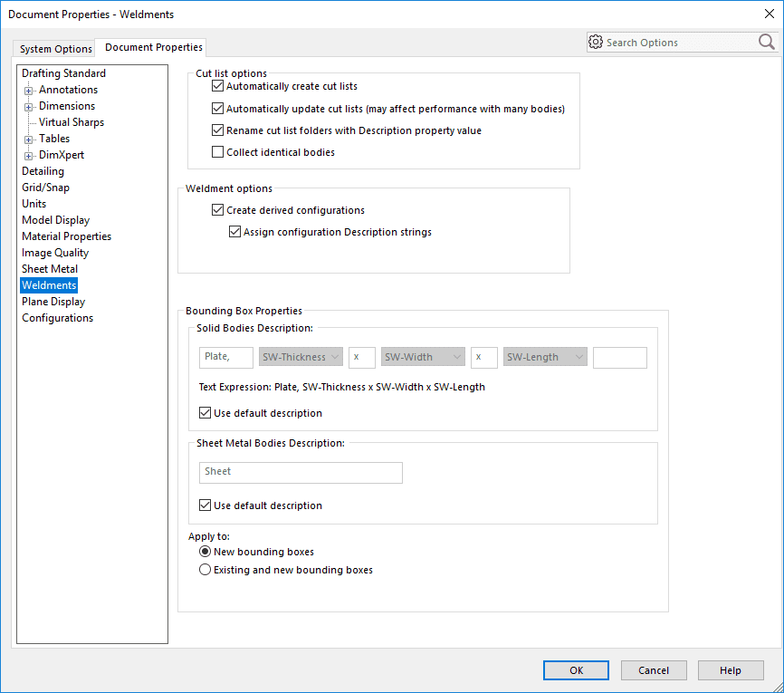Open Model Display settings
Viewport: 784px width, 693px height.
click(55, 220)
